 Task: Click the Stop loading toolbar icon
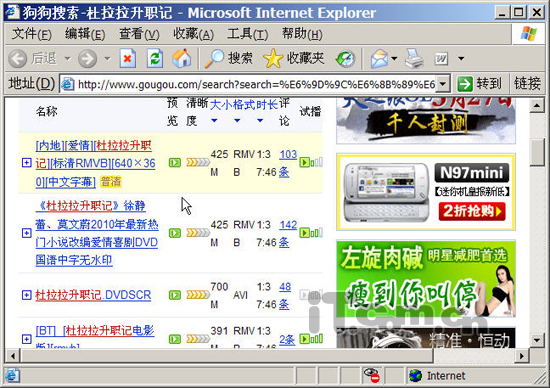tap(127, 58)
